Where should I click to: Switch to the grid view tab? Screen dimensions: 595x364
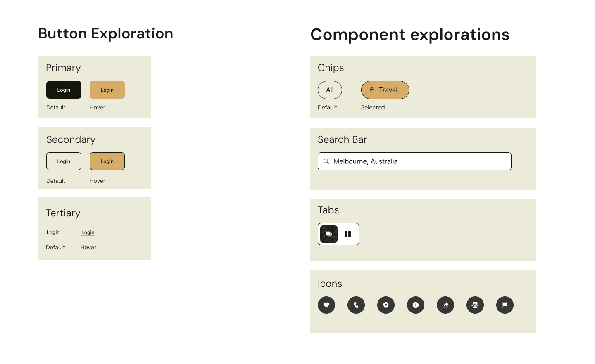pos(348,234)
